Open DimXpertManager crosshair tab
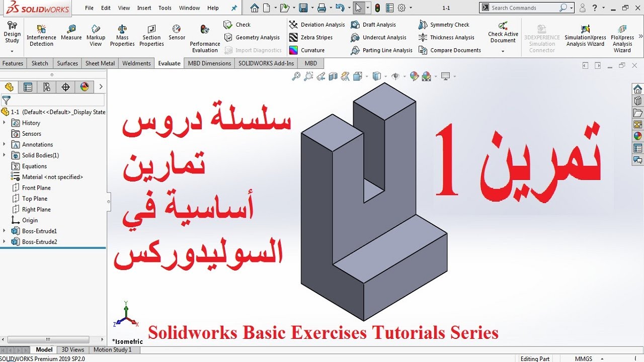644x362 pixels. pyautogui.click(x=65, y=87)
